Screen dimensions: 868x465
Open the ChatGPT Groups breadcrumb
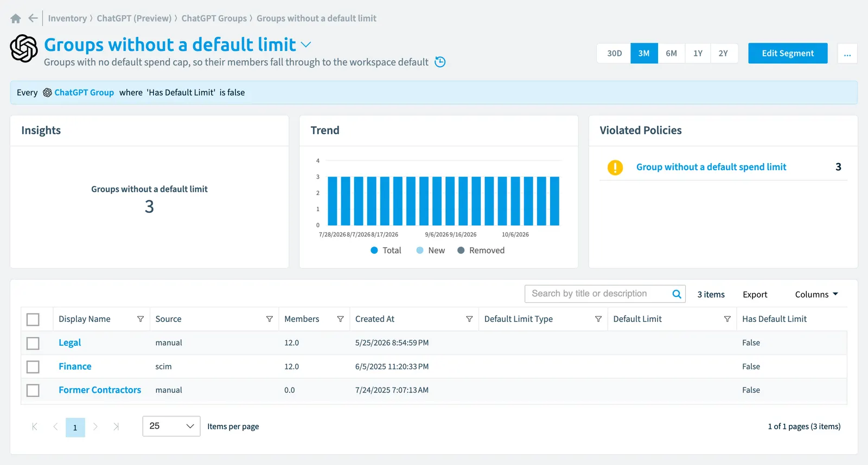(x=214, y=18)
